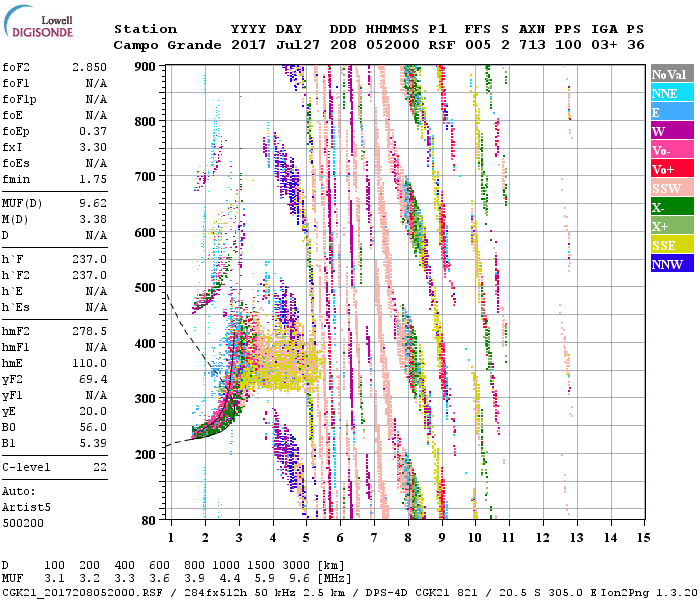Choose the X+ light green legend entry
The width and height of the screenshot is (700, 600).
point(670,226)
